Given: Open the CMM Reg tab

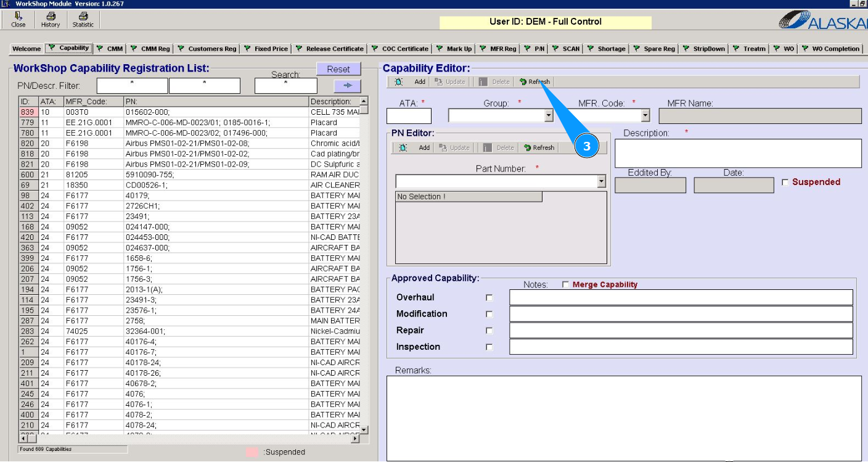Looking at the screenshot, I should pyautogui.click(x=150, y=49).
